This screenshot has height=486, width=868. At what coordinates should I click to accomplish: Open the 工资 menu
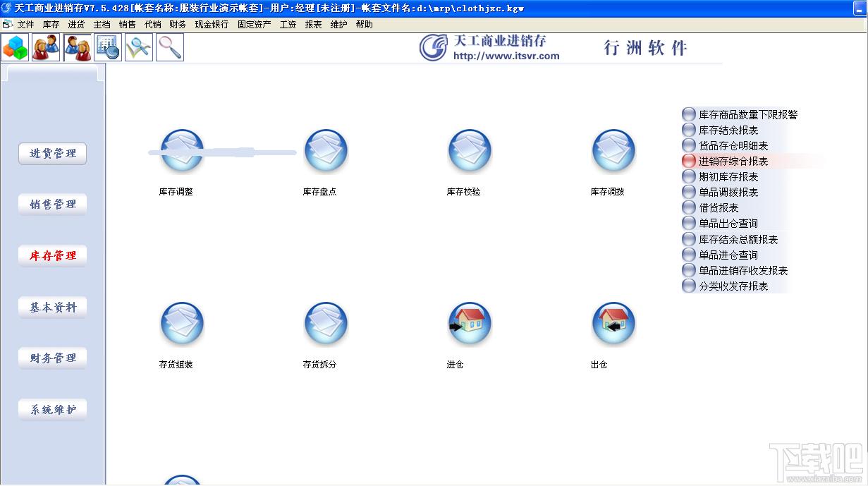pyautogui.click(x=288, y=24)
